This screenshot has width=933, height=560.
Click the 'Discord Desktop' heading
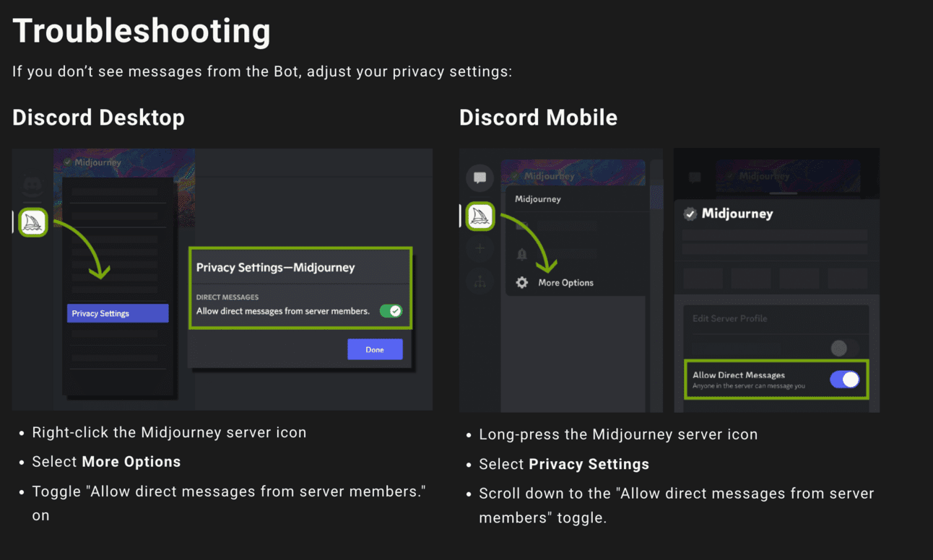98,117
